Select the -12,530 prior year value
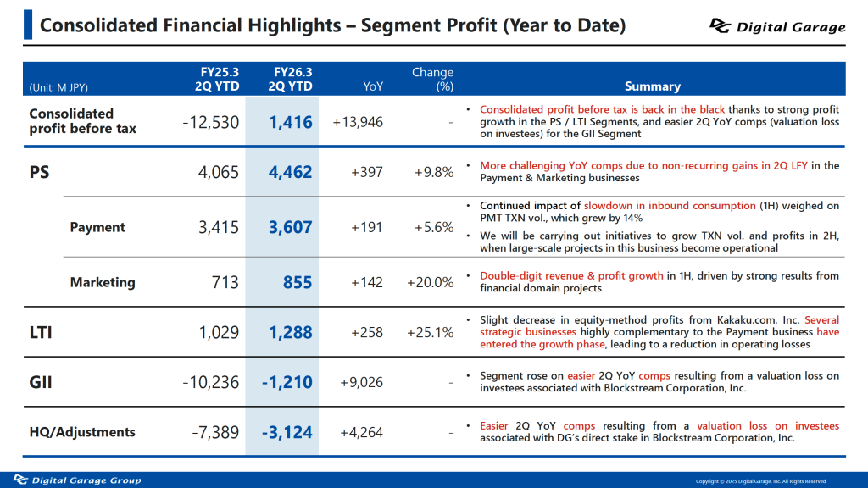868x488 pixels. pos(211,122)
